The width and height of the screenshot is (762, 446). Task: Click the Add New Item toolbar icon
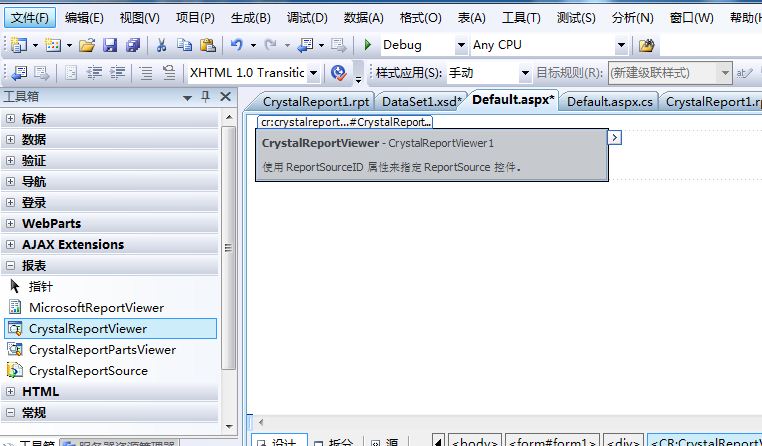click(52, 45)
